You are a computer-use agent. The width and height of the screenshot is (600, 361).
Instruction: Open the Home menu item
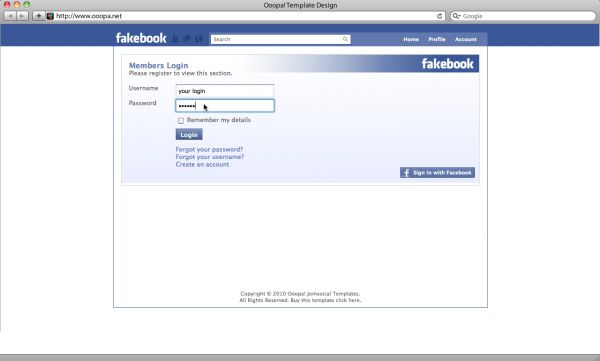tap(411, 39)
